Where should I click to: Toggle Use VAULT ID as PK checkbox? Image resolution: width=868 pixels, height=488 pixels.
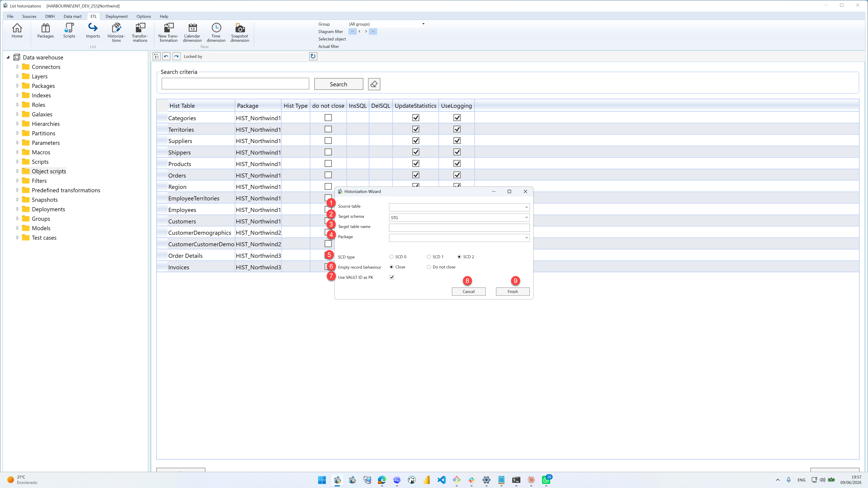coord(392,277)
